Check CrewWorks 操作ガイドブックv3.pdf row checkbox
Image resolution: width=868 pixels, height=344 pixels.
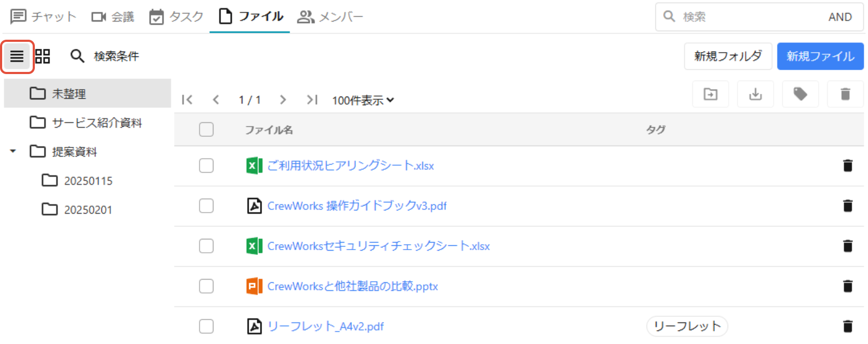pyautogui.click(x=206, y=206)
